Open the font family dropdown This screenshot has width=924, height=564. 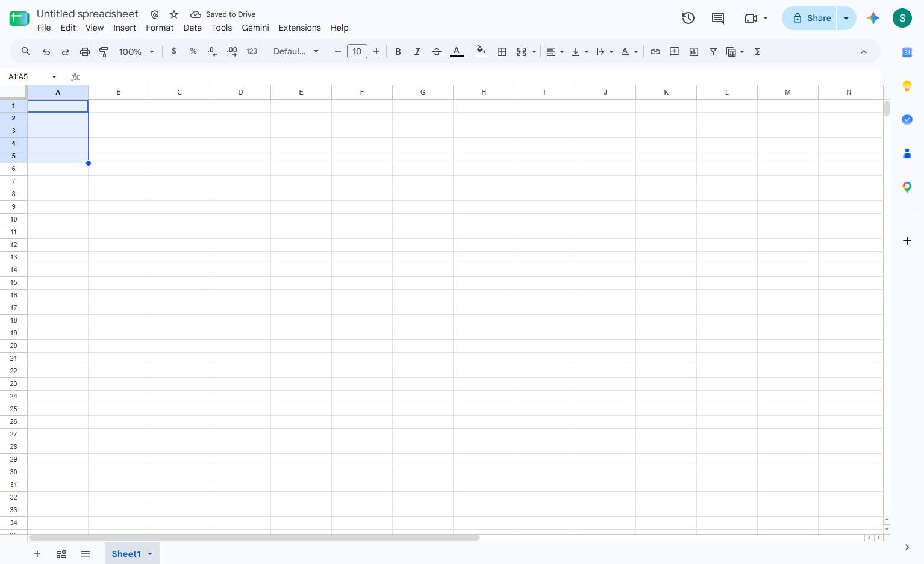tap(296, 52)
